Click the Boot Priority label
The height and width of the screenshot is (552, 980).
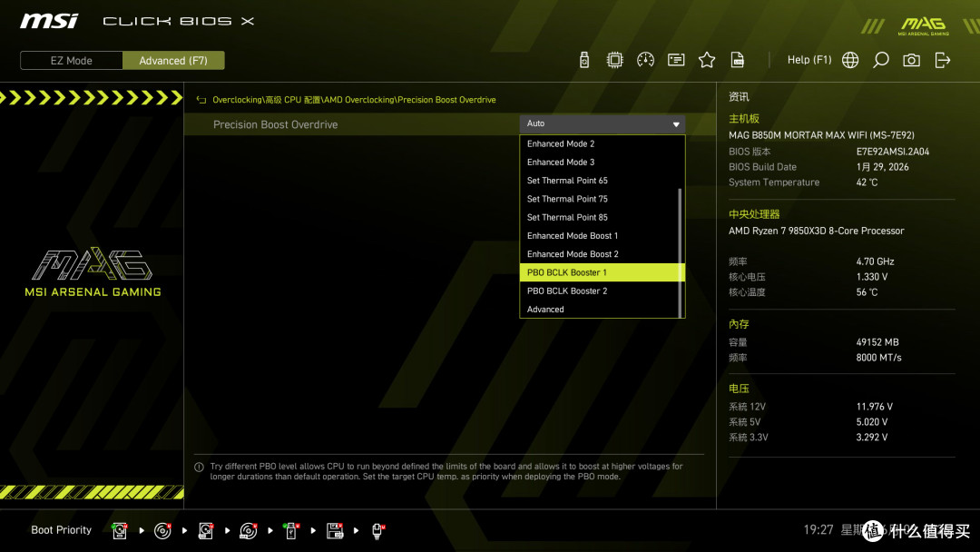pos(62,530)
